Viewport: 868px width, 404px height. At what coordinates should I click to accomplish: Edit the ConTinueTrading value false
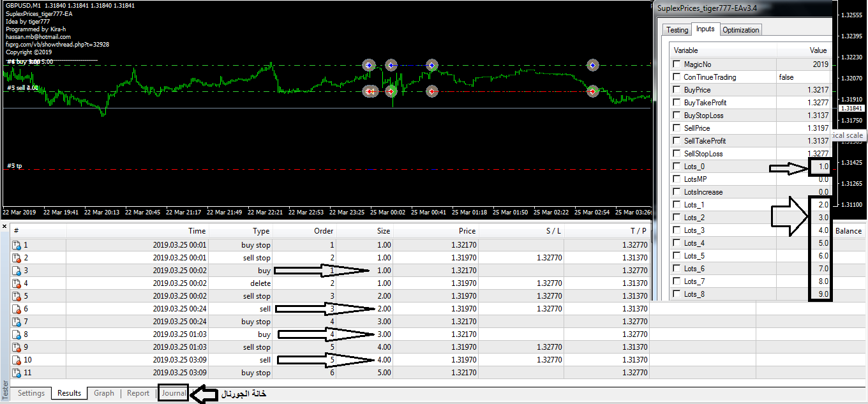pos(804,77)
